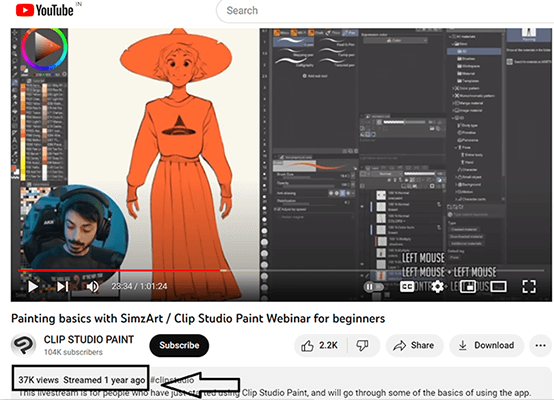
Task: Click the video title text
Action: pyautogui.click(x=198, y=318)
